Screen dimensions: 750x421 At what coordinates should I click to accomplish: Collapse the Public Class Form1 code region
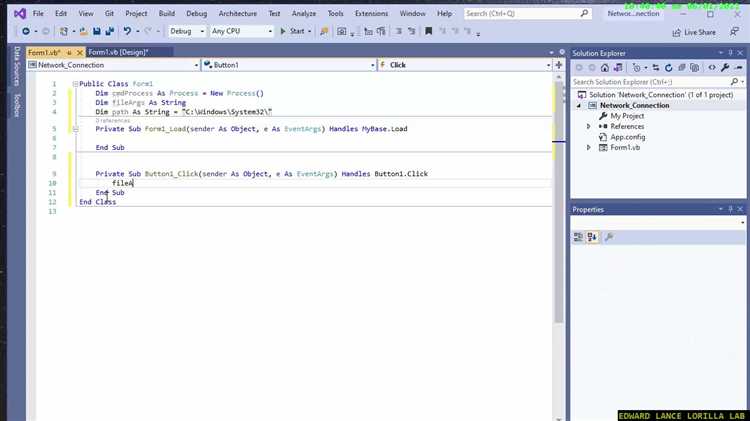[75, 84]
